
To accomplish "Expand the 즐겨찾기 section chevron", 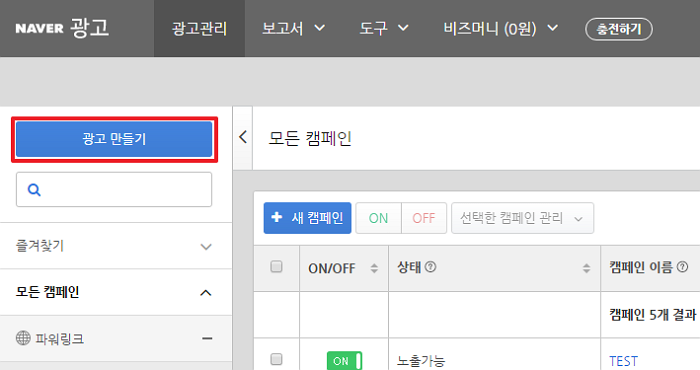I will tap(206, 247).
